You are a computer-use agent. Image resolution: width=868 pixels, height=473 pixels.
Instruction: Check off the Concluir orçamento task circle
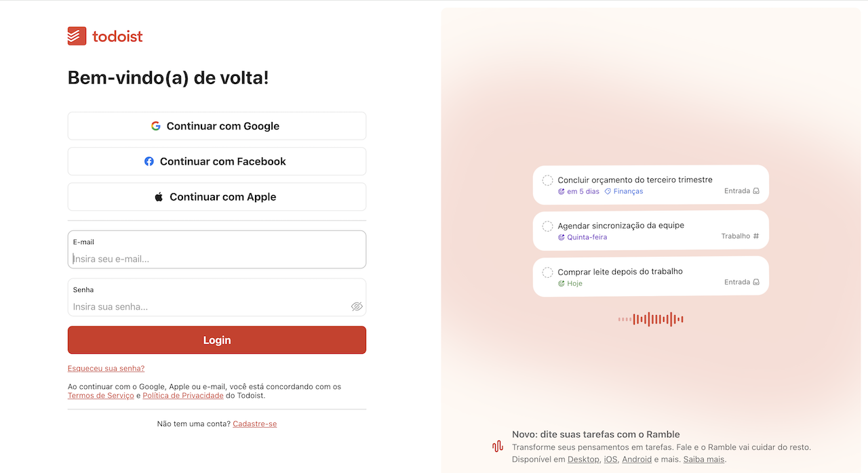point(547,180)
